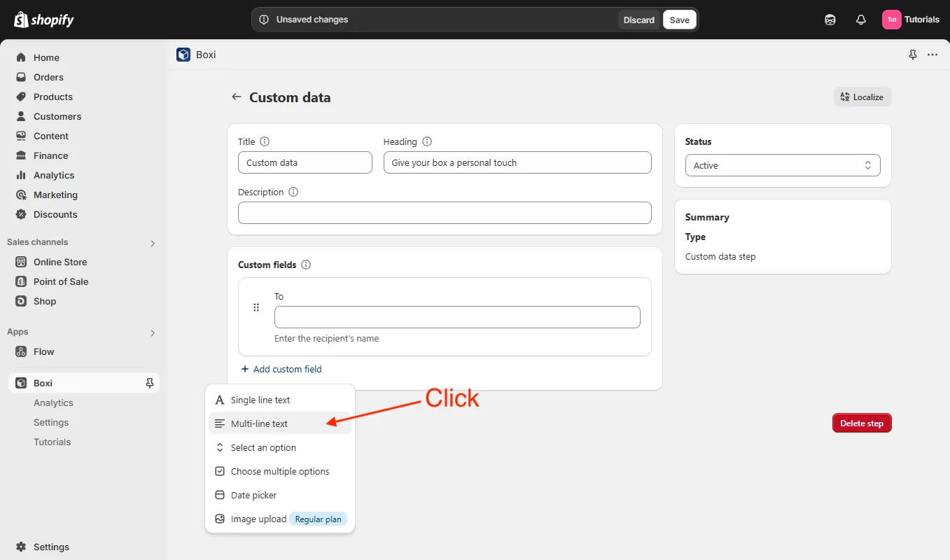The width and height of the screenshot is (950, 560).
Task: Expand the Apps section chevron
Action: pyautogui.click(x=153, y=332)
